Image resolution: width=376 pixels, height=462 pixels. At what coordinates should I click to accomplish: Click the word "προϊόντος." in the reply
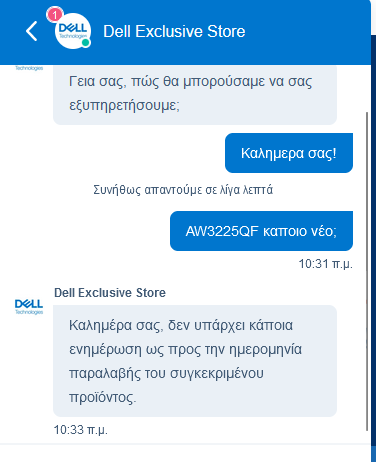click(x=103, y=397)
